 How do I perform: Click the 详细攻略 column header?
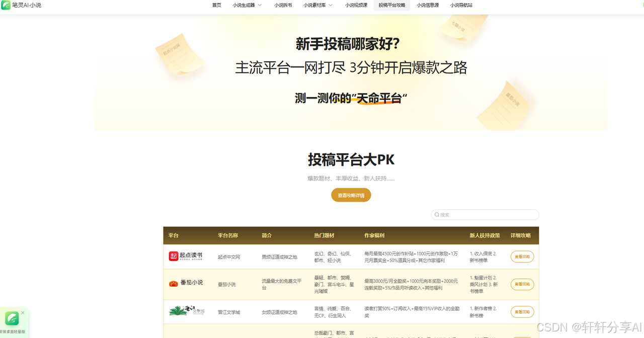pyautogui.click(x=521, y=235)
